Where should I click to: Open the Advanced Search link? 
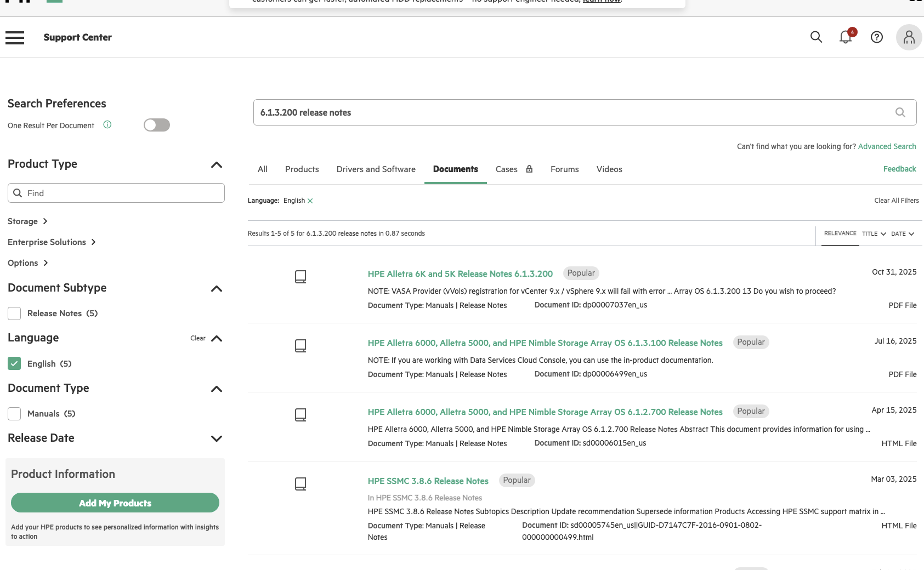click(887, 146)
